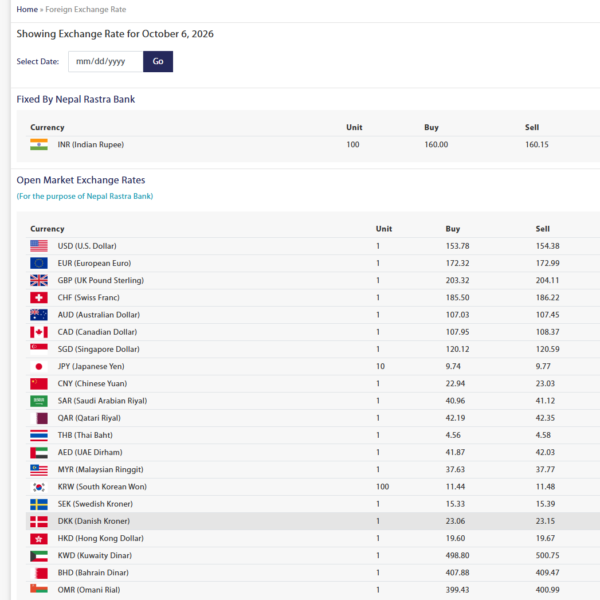The height and width of the screenshot is (600, 600).
Task: Click the Australian flag icon
Action: click(39, 315)
